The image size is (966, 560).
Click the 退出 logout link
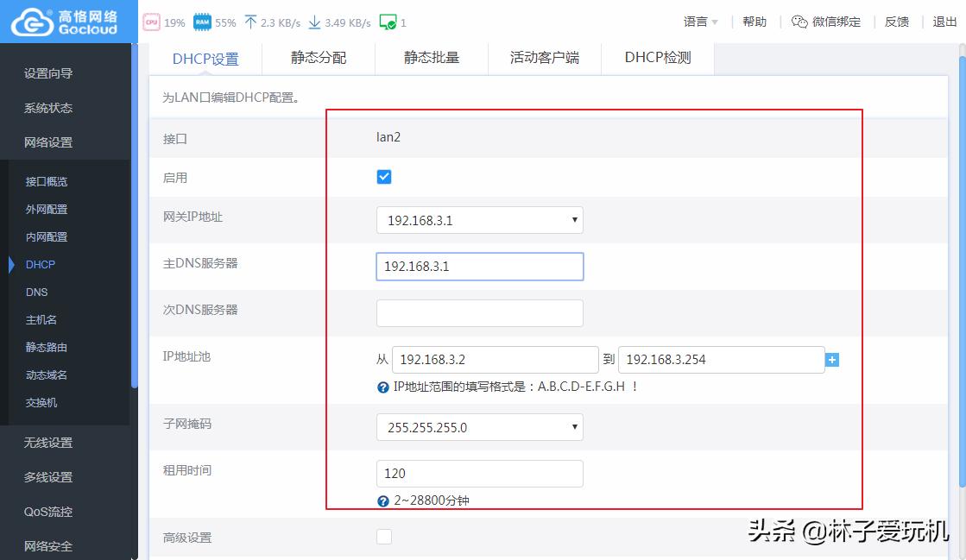(x=945, y=22)
